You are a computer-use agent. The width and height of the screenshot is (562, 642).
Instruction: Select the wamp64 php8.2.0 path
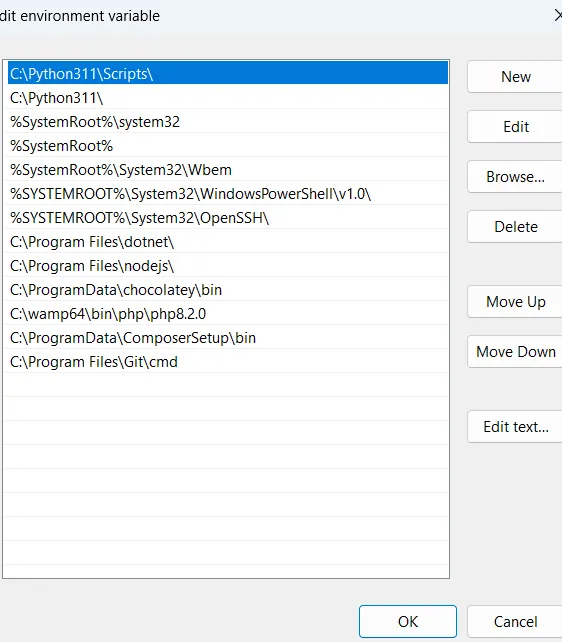(x=228, y=313)
